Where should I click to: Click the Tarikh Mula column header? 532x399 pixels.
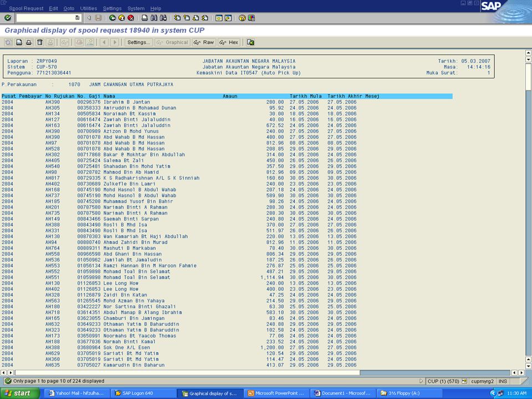(x=306, y=96)
